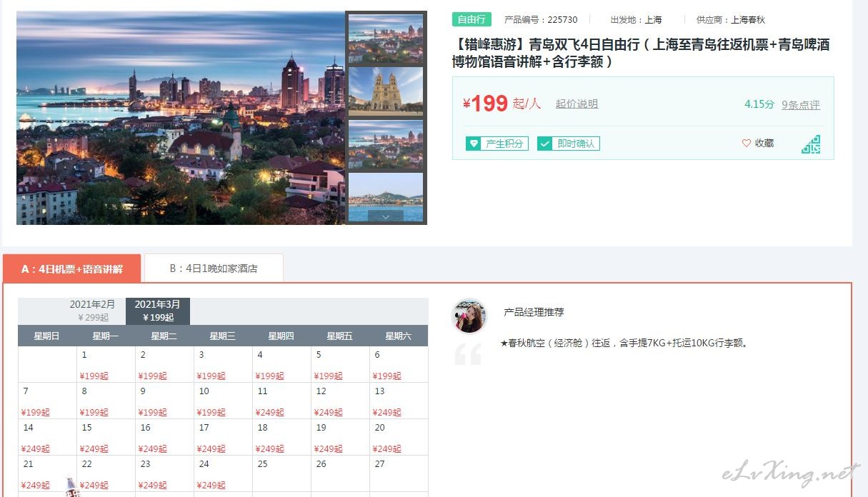Click the instant confirmation checkmark icon

[545, 144]
